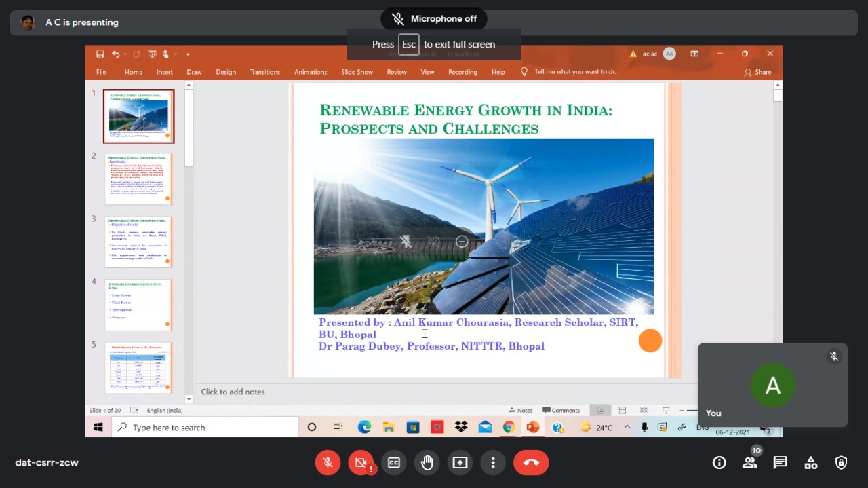The height and width of the screenshot is (488, 868).
Task: Open Dropbox from the taskbar
Action: click(x=461, y=428)
